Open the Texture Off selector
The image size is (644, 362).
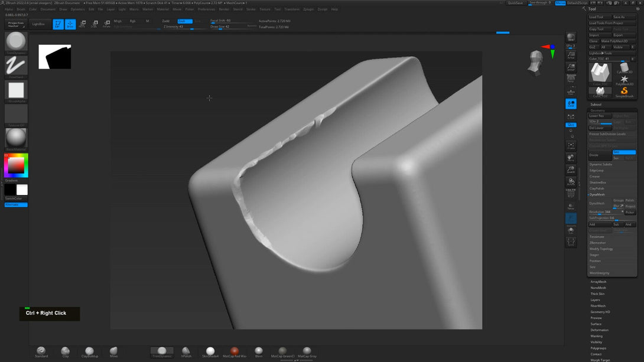16,114
